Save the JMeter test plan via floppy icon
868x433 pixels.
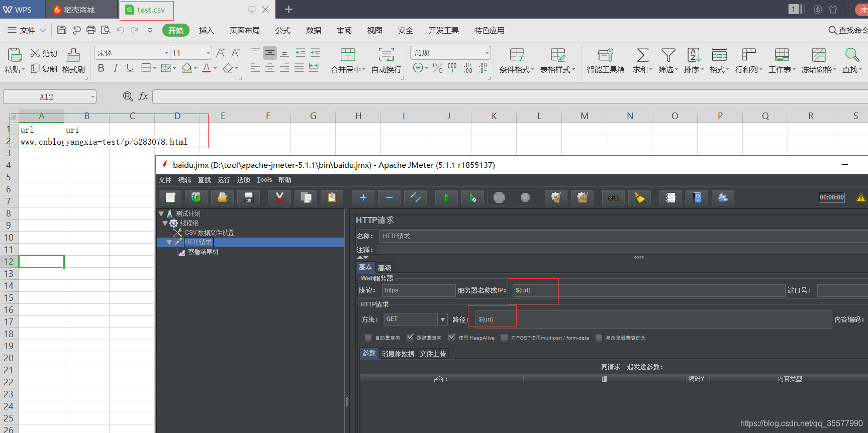248,197
